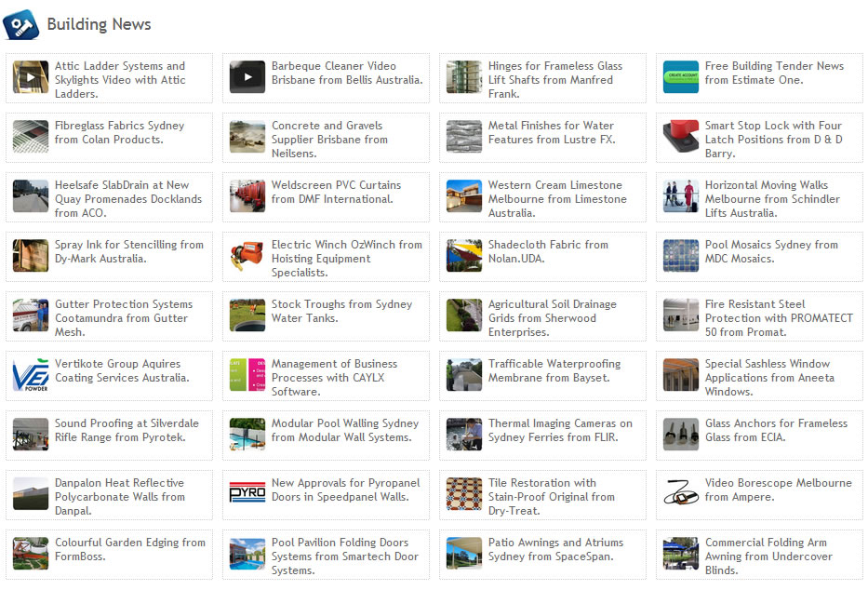
Task: Click Special Sashless Window Applications link
Action: 769,378
